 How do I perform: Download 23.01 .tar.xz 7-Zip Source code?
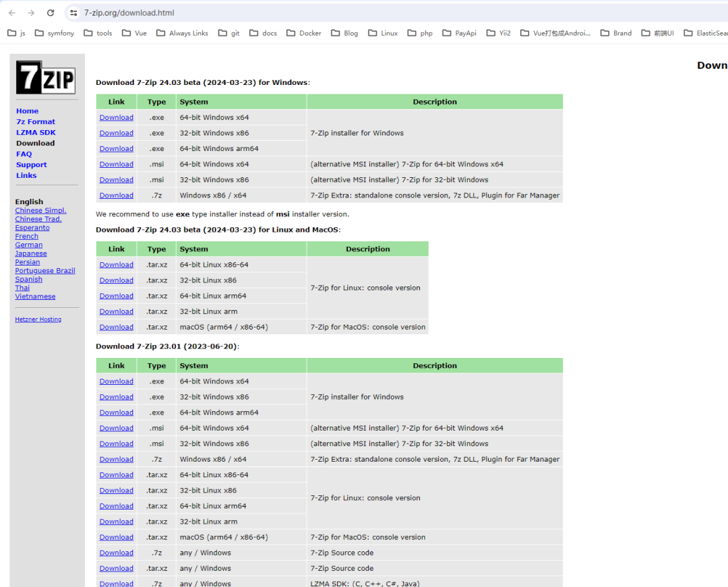point(117,568)
